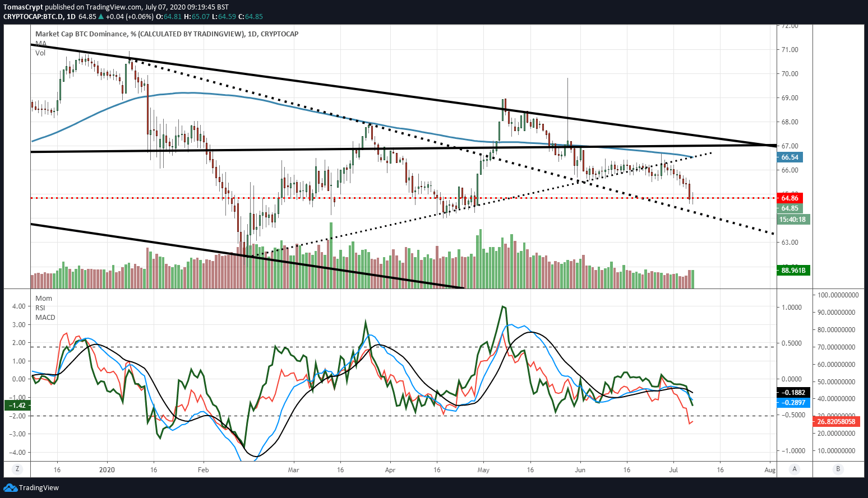Select the Vol indicator label
This screenshot has width=868, height=498.
click(40, 53)
